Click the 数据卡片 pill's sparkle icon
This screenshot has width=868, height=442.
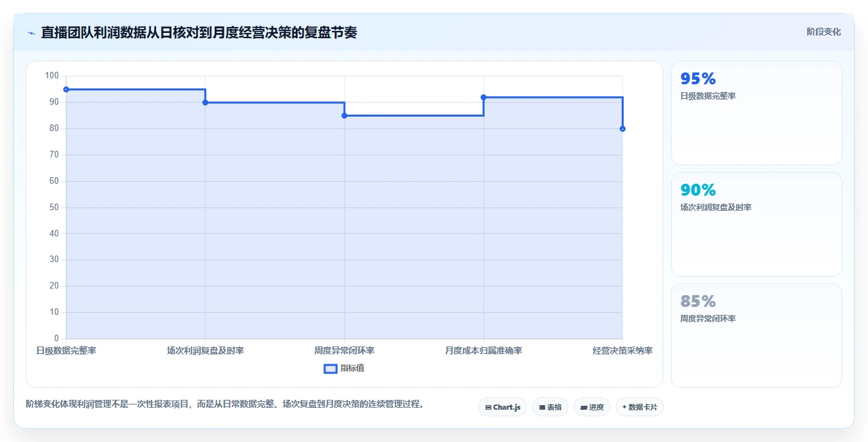[x=624, y=407]
